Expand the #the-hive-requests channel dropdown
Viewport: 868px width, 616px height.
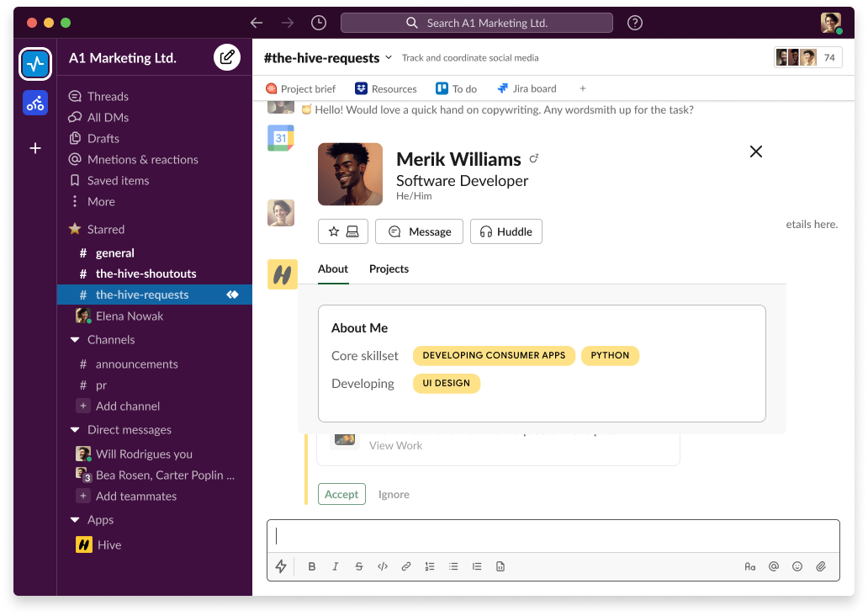click(x=389, y=58)
